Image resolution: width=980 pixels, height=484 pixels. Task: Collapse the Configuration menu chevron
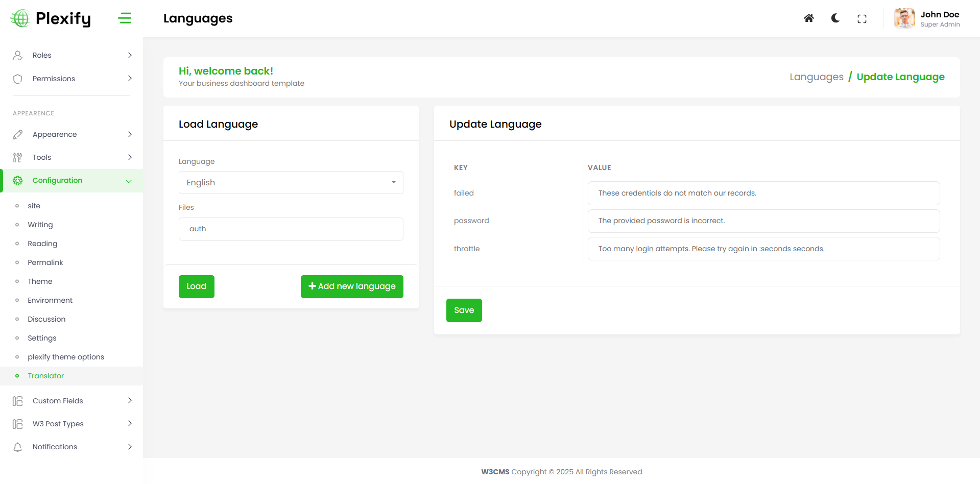tap(129, 181)
